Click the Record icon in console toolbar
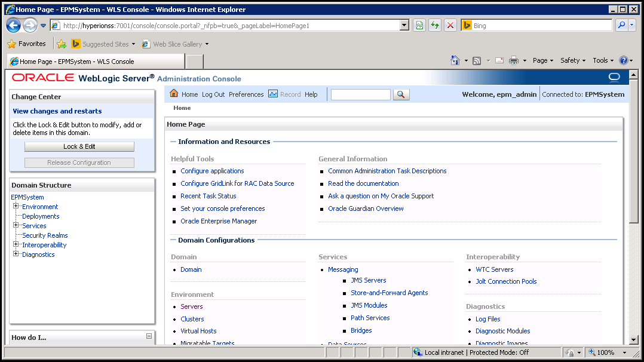Image resolution: width=644 pixels, height=362 pixels. point(273,94)
